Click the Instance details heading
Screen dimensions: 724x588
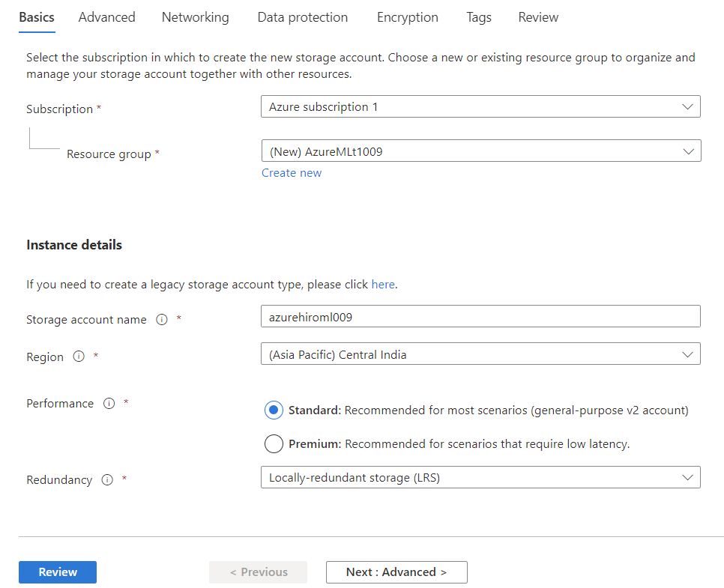coord(74,245)
